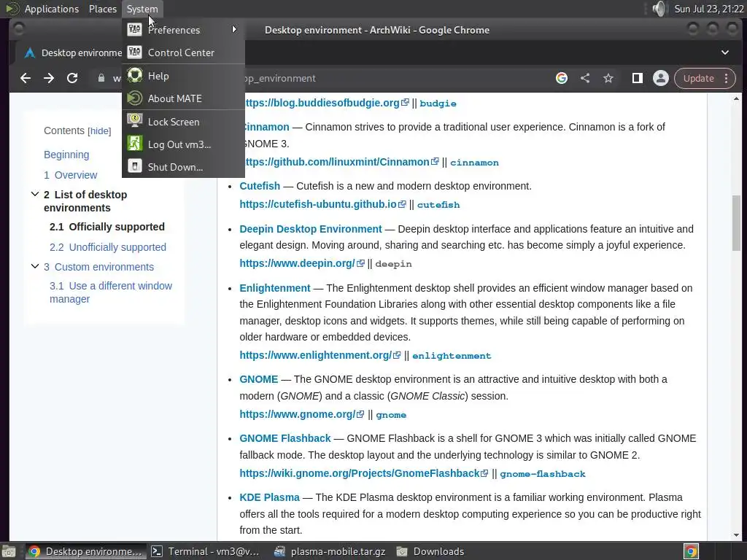This screenshot has width=747, height=560.
Task: Select the Desktop environment Chrome tab
Action: click(x=71, y=52)
